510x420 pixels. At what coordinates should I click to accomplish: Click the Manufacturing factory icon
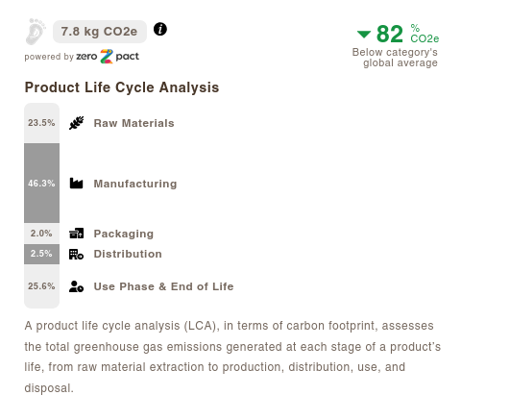coord(77,184)
